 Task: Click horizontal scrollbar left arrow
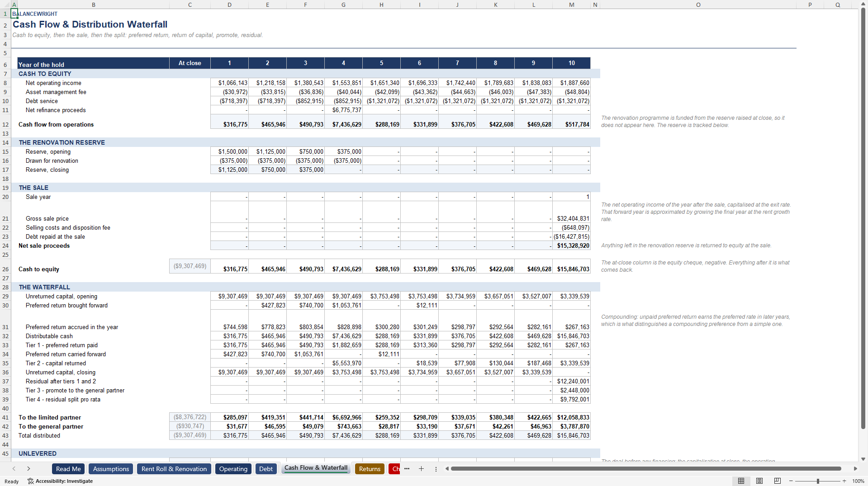click(x=447, y=469)
